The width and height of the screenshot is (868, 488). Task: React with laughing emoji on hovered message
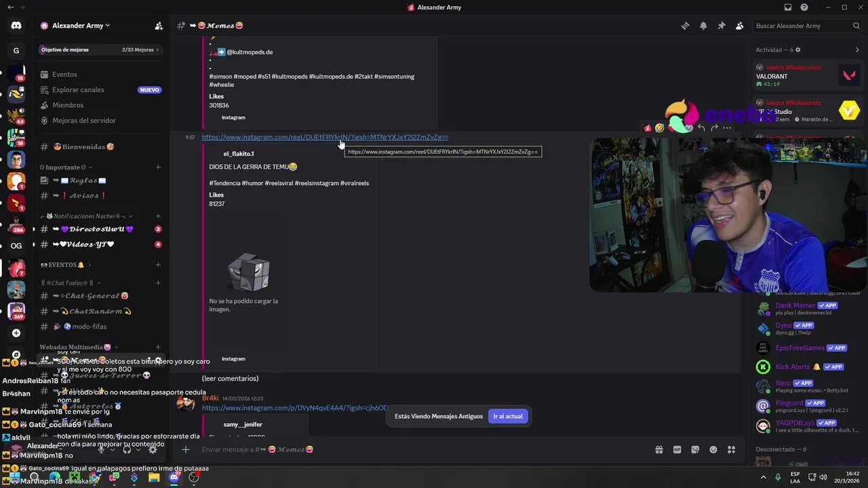[x=659, y=127]
